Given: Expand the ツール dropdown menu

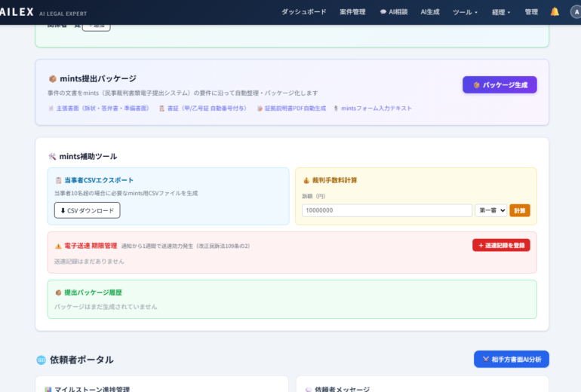Looking at the screenshot, I should coord(465,12).
